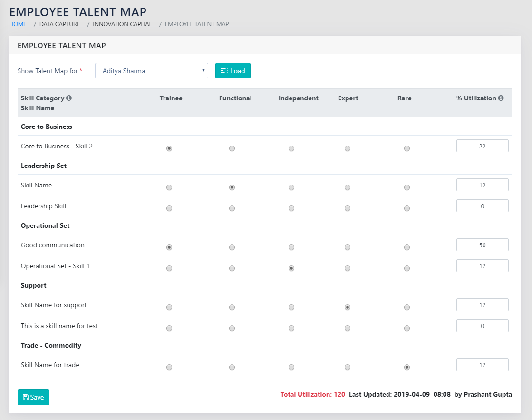Click INNOVATION CAPITAL in the breadcrumb
This screenshot has height=420, width=532.
click(x=122, y=24)
